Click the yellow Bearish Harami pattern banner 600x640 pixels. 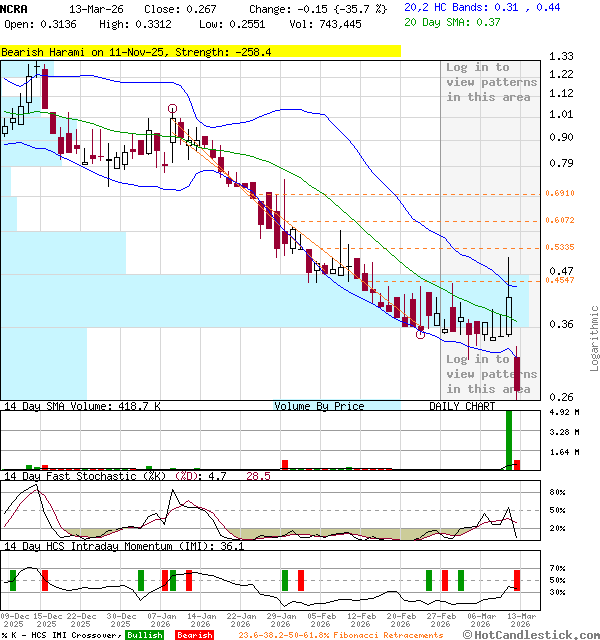tap(200, 49)
